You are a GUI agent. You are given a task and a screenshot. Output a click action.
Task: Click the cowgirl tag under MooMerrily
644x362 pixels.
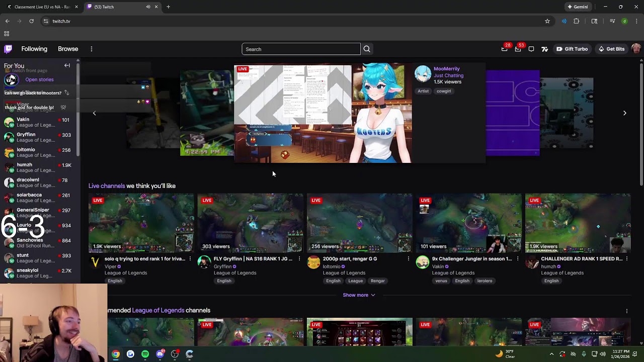(444, 91)
